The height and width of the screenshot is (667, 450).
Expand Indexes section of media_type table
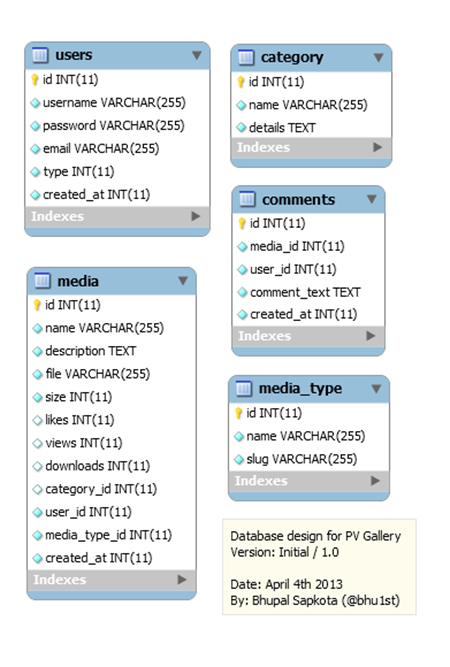tap(375, 481)
